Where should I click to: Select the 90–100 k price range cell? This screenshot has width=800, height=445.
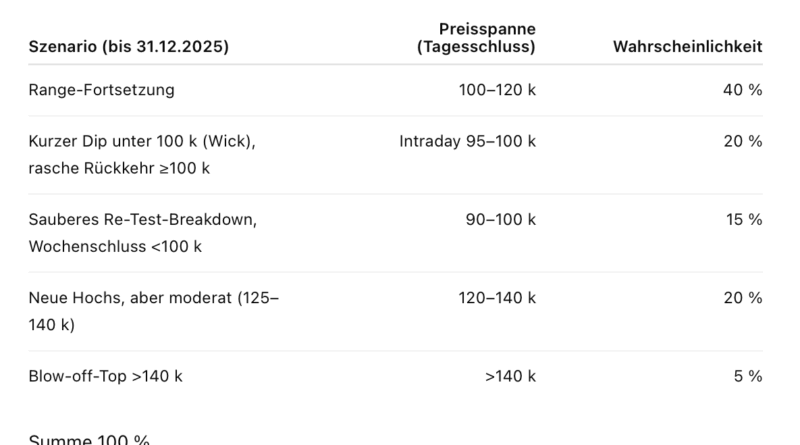pos(500,219)
